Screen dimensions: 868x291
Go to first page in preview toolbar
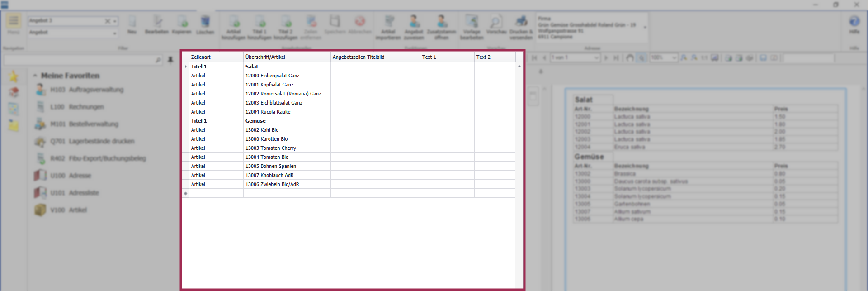[x=534, y=58]
